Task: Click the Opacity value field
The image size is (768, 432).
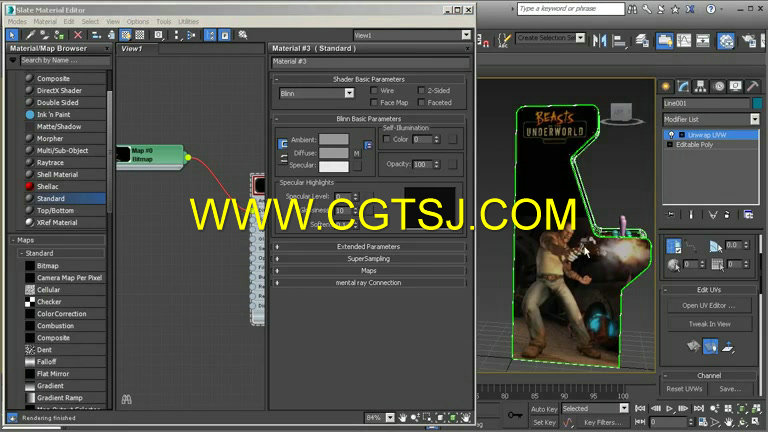Action: pos(422,165)
